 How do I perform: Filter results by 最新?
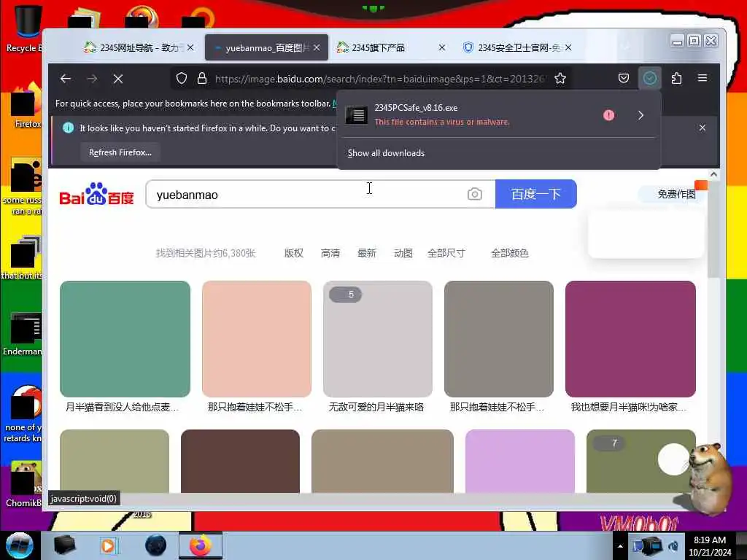[367, 253]
